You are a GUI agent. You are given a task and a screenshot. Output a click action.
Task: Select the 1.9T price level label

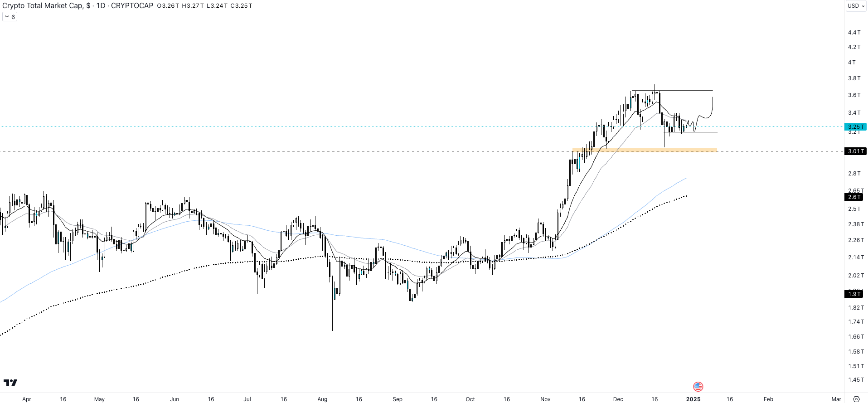(854, 294)
